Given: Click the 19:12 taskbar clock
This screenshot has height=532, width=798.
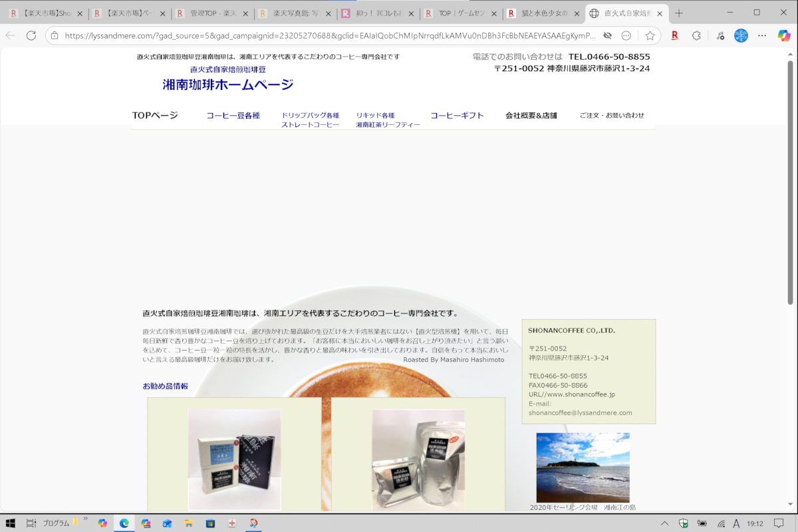Looking at the screenshot, I should 754,523.
